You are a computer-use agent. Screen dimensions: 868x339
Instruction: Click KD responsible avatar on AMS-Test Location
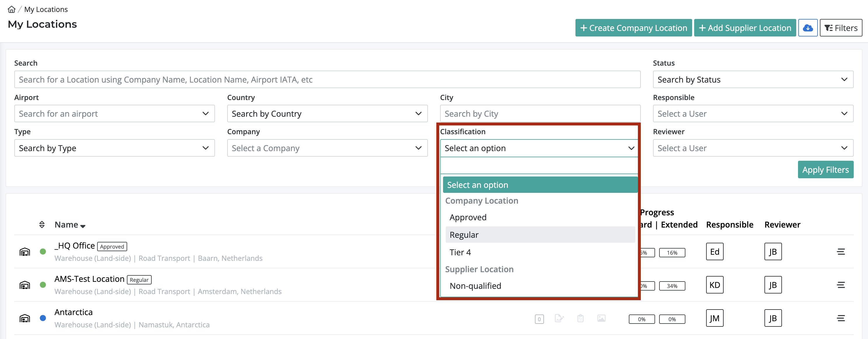tap(715, 285)
